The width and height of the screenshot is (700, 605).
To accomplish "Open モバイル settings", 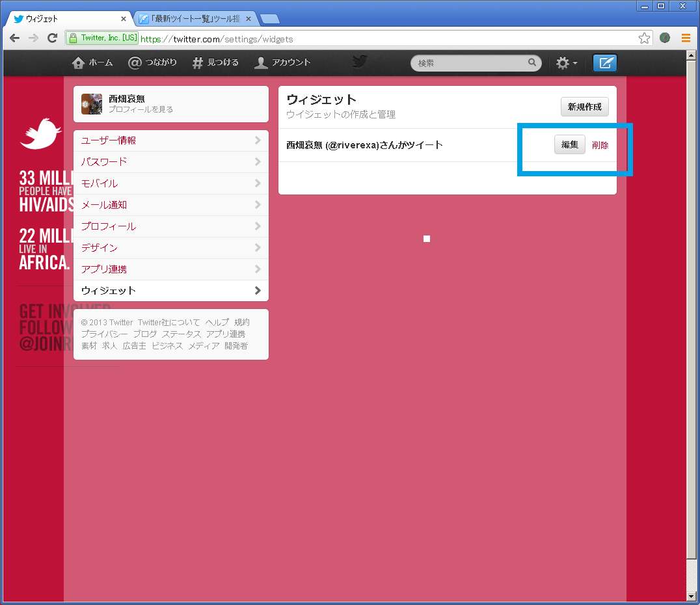I will pyautogui.click(x=171, y=183).
